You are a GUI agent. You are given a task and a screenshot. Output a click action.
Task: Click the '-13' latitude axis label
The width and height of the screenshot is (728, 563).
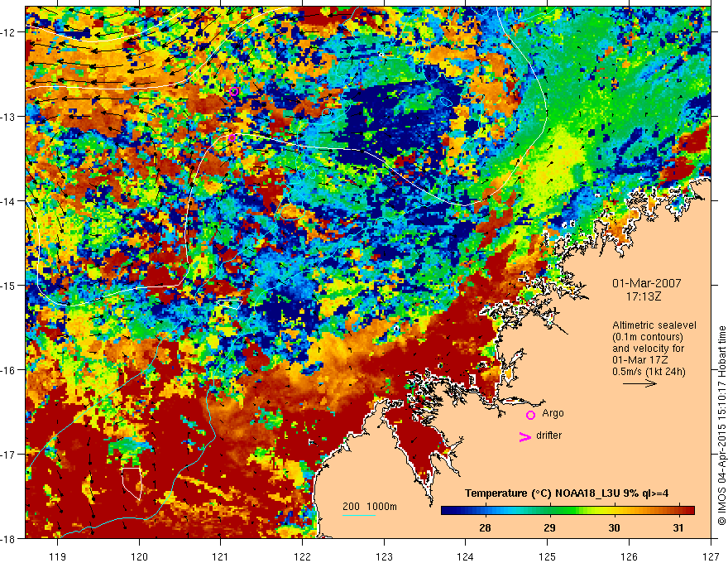(8, 117)
